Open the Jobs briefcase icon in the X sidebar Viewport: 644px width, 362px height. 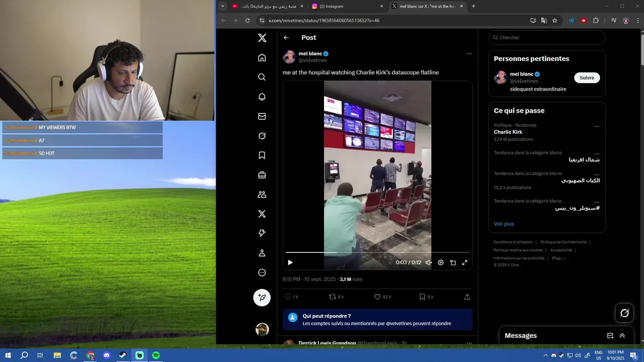[262, 175]
